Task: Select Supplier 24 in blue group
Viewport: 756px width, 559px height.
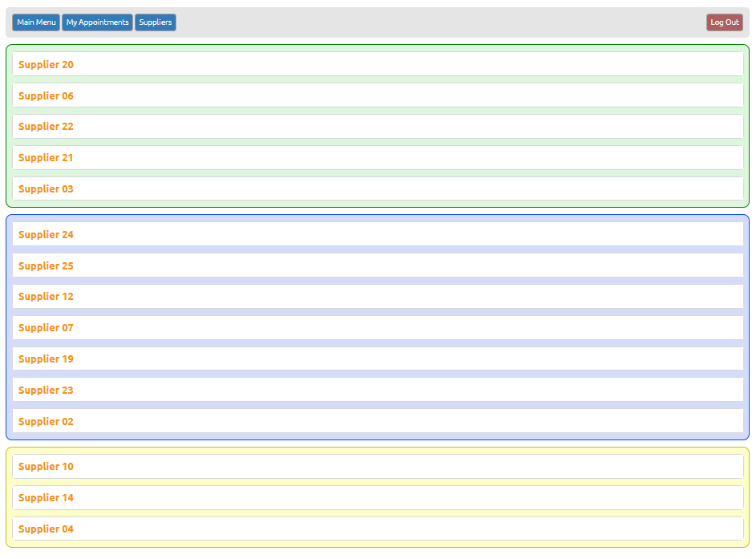Action: (378, 234)
